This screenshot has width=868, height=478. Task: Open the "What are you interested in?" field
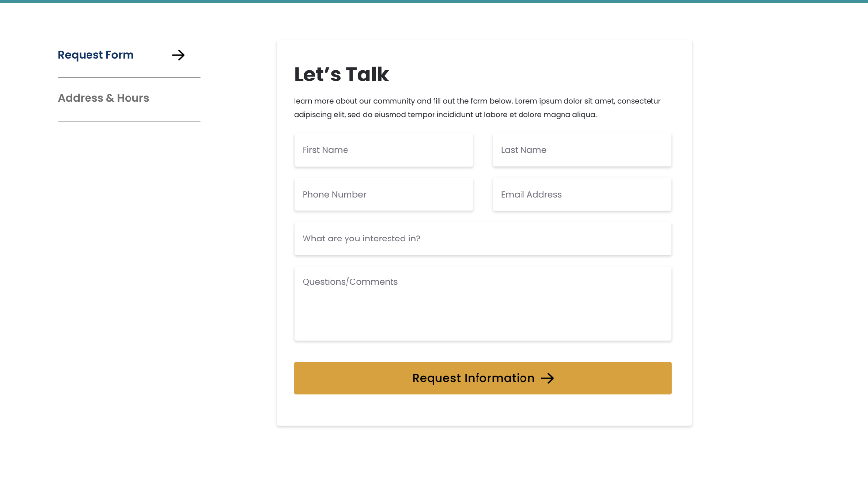tap(482, 239)
